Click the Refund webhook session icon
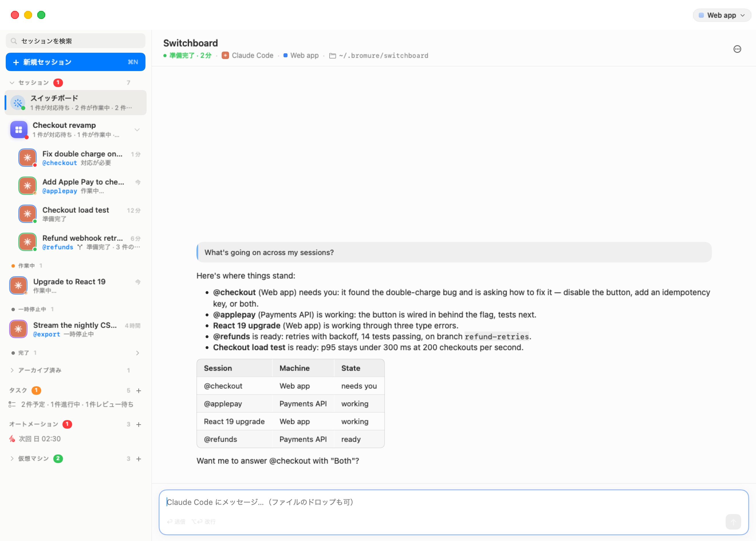The image size is (756, 541). point(27,242)
